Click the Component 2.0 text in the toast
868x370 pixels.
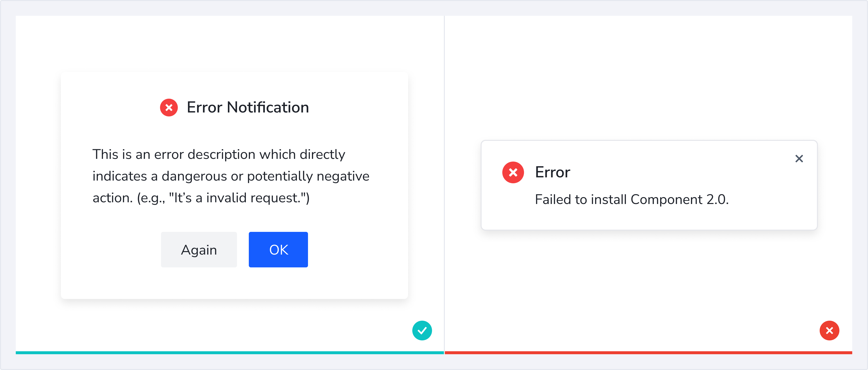(679, 200)
